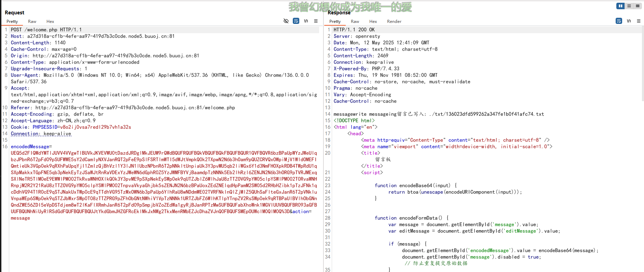The height and width of the screenshot is (272, 644).
Task: Open the Request panel hamburger options menu
Action: point(316,21)
